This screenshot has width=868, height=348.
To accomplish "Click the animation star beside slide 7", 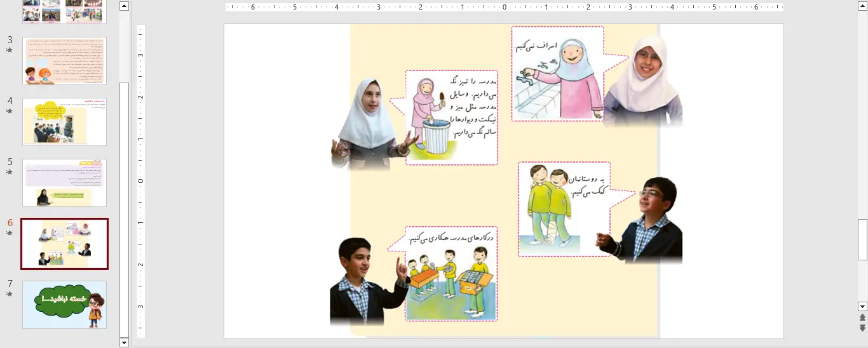I will pos(10,294).
